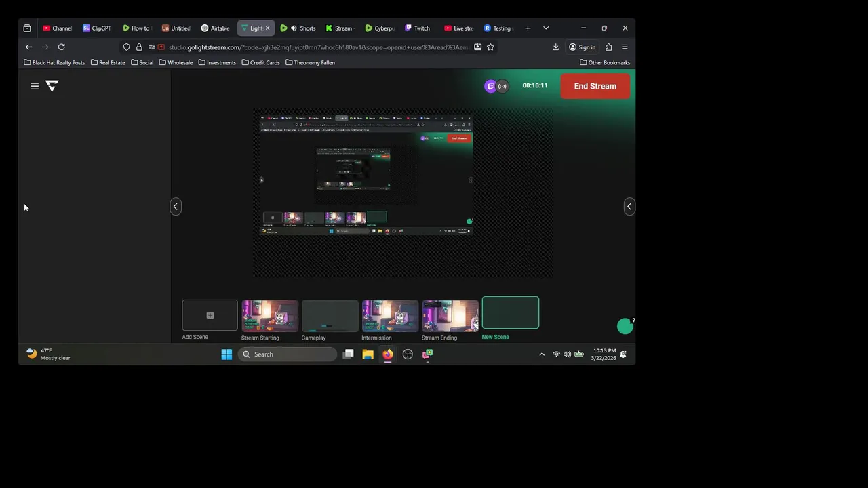This screenshot has width=868, height=488.
Task: Open the Black Hat Realty Posts bookmark folder
Action: coord(54,62)
